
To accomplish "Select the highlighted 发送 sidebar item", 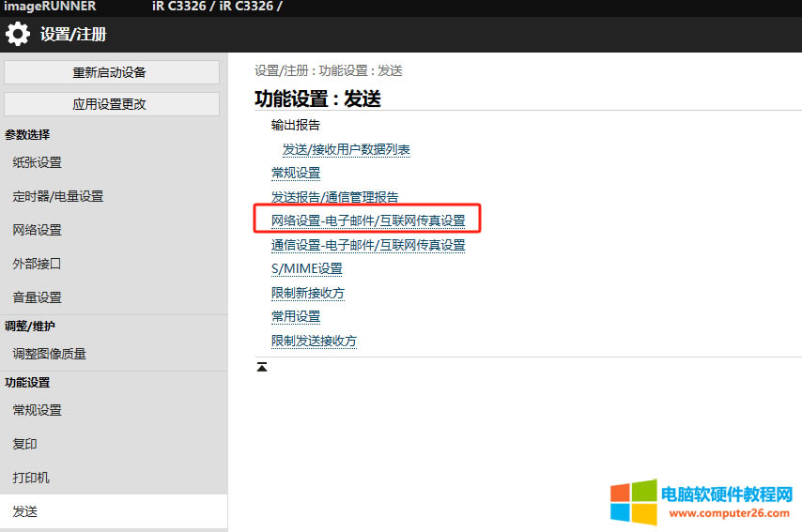I will click(114, 511).
